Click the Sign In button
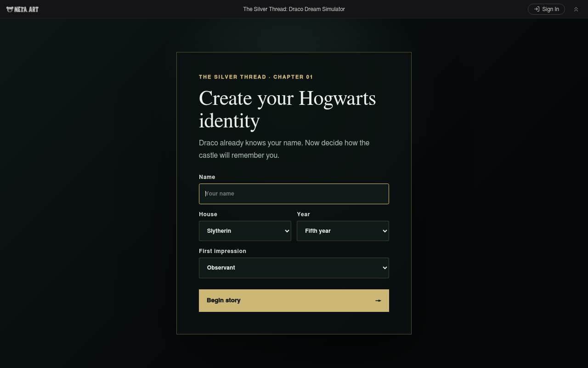This screenshot has width=588, height=368. pyautogui.click(x=546, y=9)
